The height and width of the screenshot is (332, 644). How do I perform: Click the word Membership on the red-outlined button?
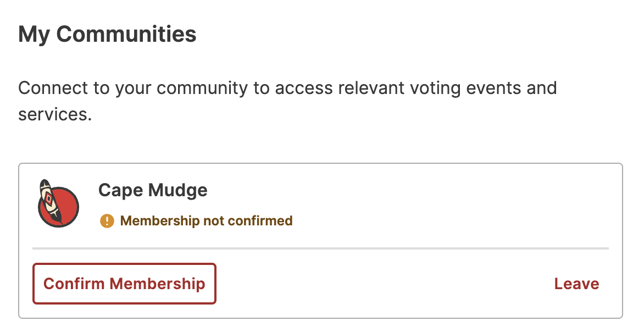(x=157, y=284)
